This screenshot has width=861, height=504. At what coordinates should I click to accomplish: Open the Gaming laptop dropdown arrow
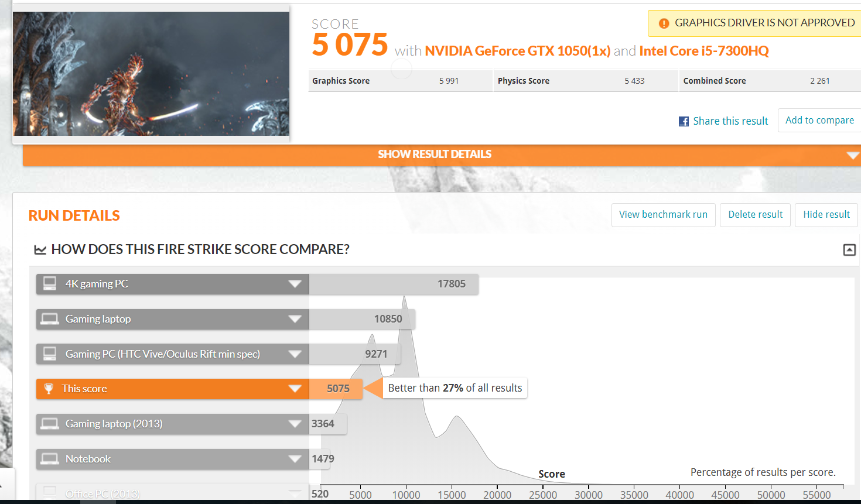click(295, 319)
